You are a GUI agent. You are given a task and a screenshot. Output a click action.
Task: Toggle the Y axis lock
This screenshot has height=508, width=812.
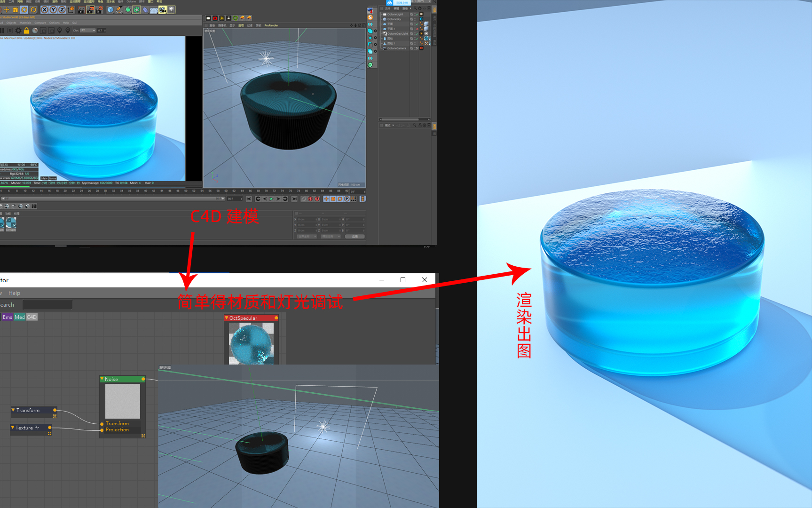click(53, 9)
